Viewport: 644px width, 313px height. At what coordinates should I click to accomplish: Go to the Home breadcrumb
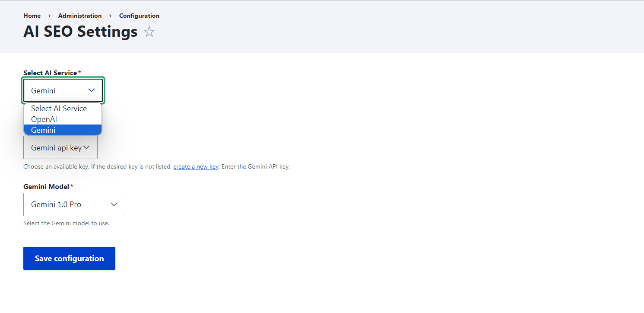coord(32,16)
